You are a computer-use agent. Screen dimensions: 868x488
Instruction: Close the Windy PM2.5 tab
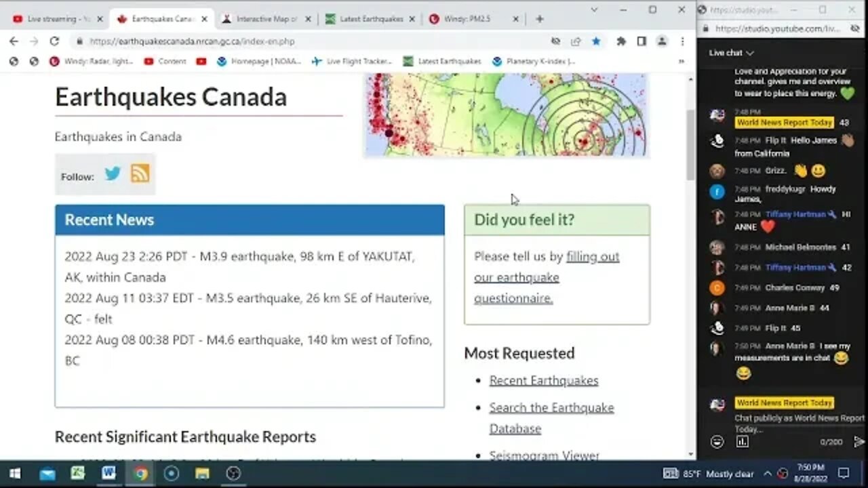pos(515,19)
